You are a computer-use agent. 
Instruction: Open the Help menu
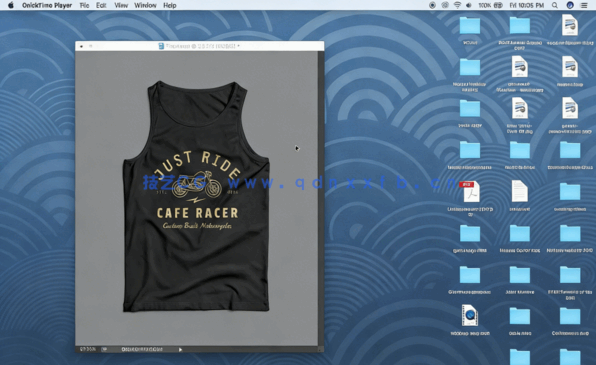click(170, 5)
